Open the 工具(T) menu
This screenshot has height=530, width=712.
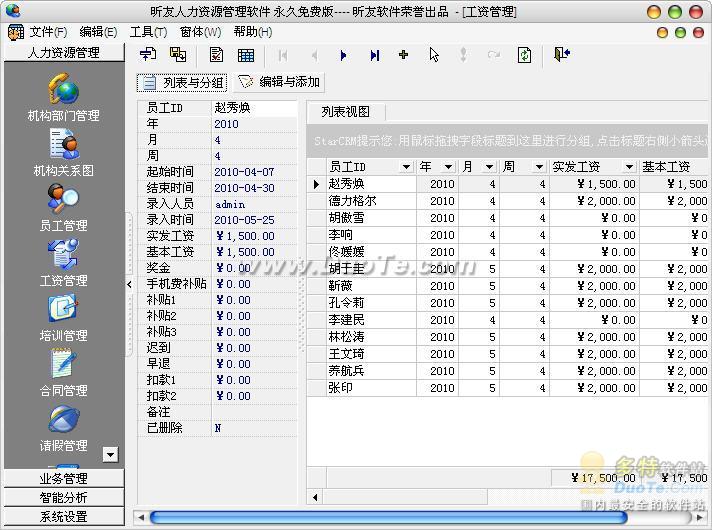[x=148, y=32]
